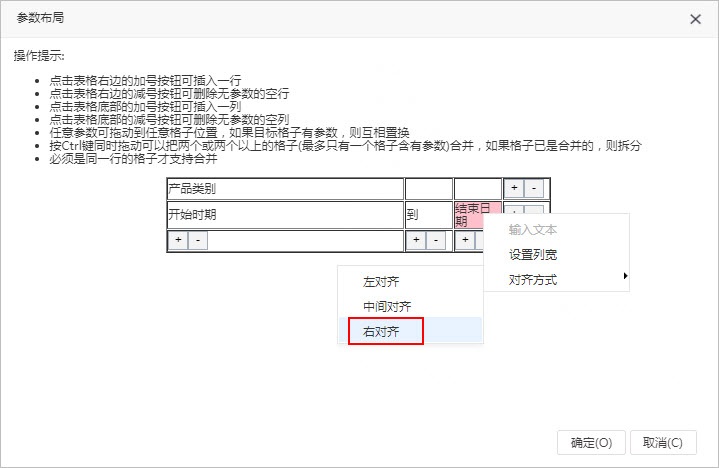The height and width of the screenshot is (468, 719).
Task: Click hint text 点击表格底部的加号按钮可插入一列
Action: (x=145, y=107)
